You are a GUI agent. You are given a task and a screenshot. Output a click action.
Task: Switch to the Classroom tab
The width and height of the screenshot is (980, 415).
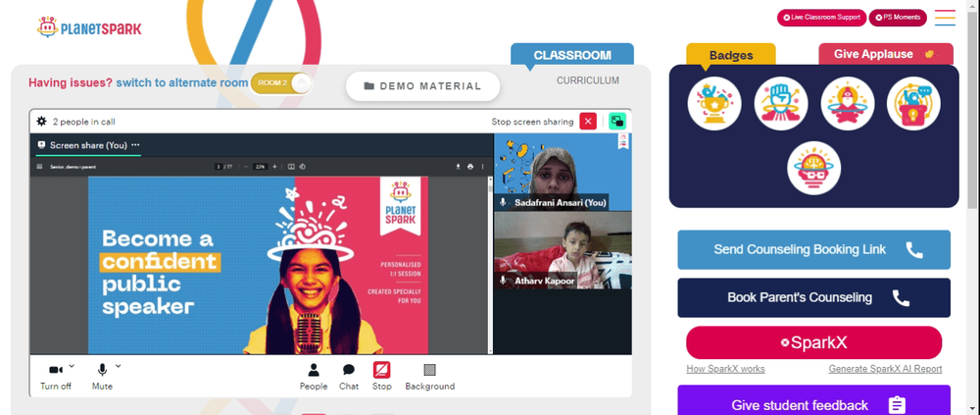[x=572, y=55]
